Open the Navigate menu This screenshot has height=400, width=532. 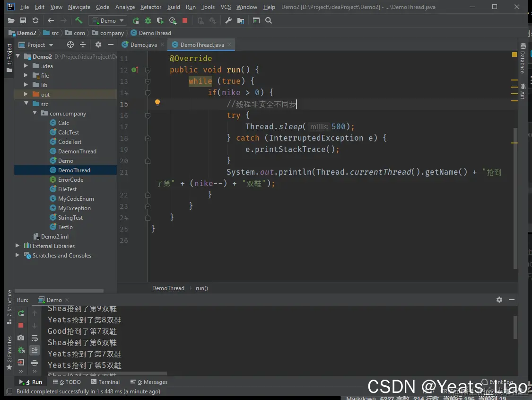[79, 7]
